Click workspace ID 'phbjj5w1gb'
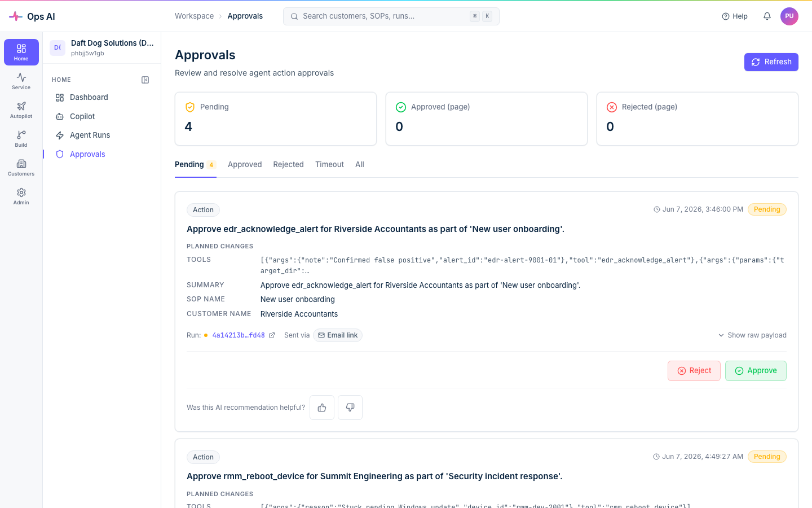Screen dimensions: 812x508 pyautogui.click(x=87, y=54)
